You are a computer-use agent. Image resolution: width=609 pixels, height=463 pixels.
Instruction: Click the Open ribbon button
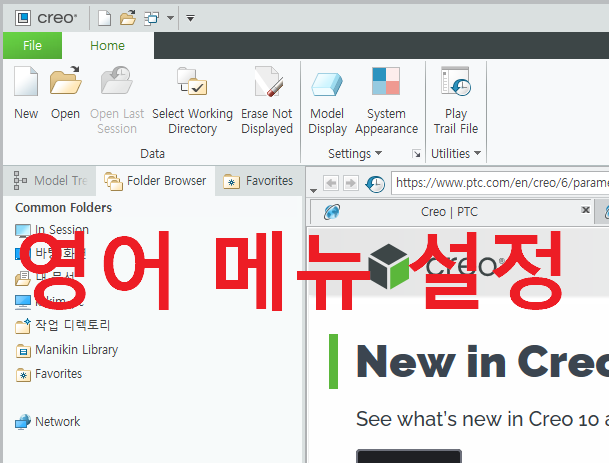point(65,93)
